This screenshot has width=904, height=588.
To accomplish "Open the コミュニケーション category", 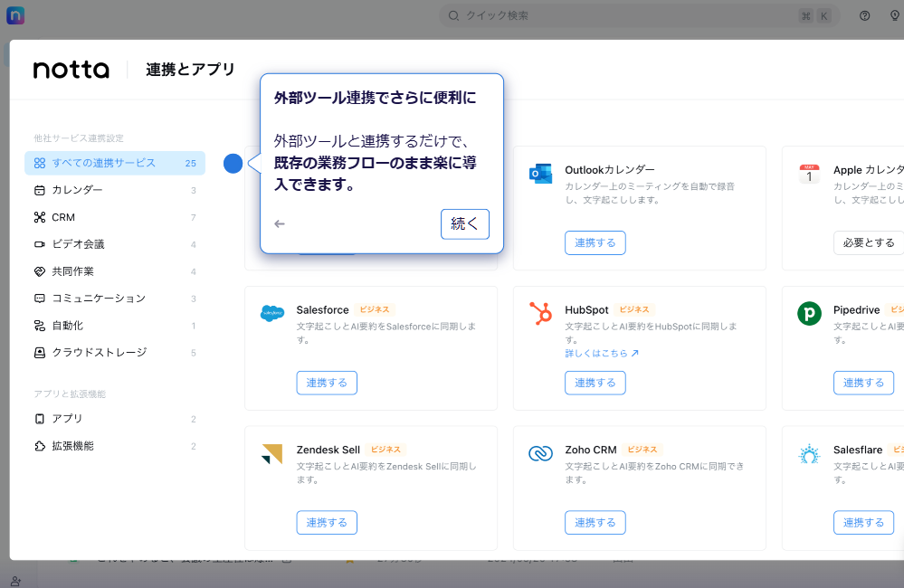I will (115, 299).
